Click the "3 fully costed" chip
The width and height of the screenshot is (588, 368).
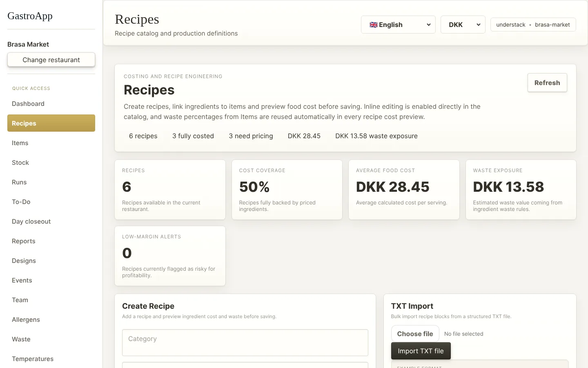coord(193,136)
